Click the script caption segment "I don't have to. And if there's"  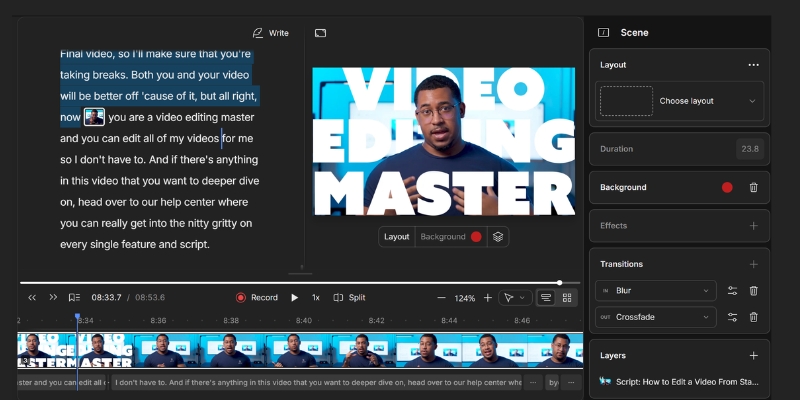click(x=316, y=382)
